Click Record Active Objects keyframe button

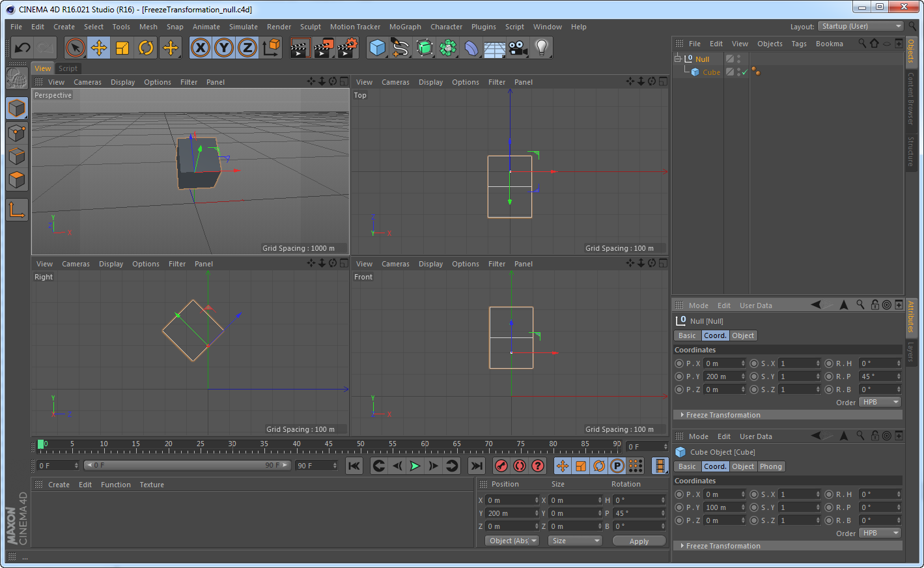tap(501, 466)
